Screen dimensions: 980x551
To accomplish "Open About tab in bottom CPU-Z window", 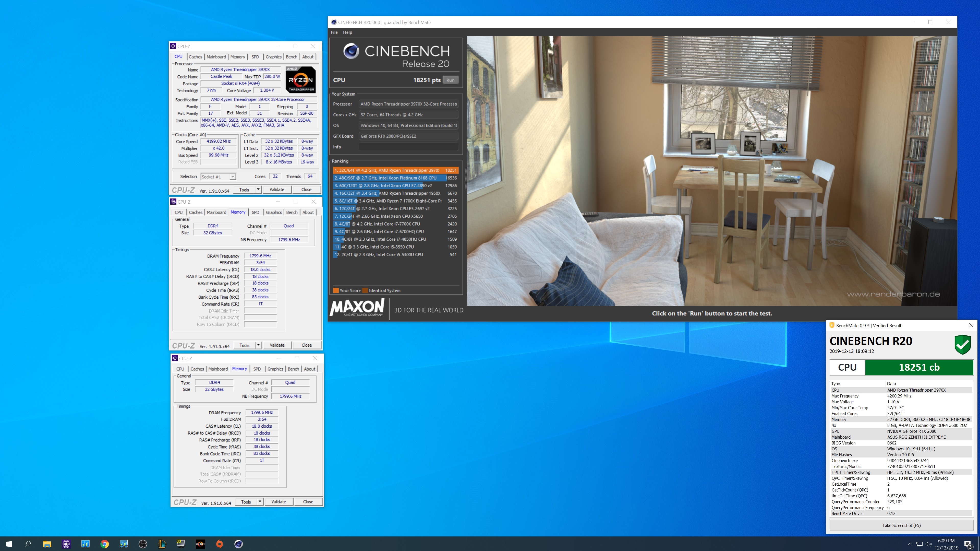I will click(x=310, y=369).
